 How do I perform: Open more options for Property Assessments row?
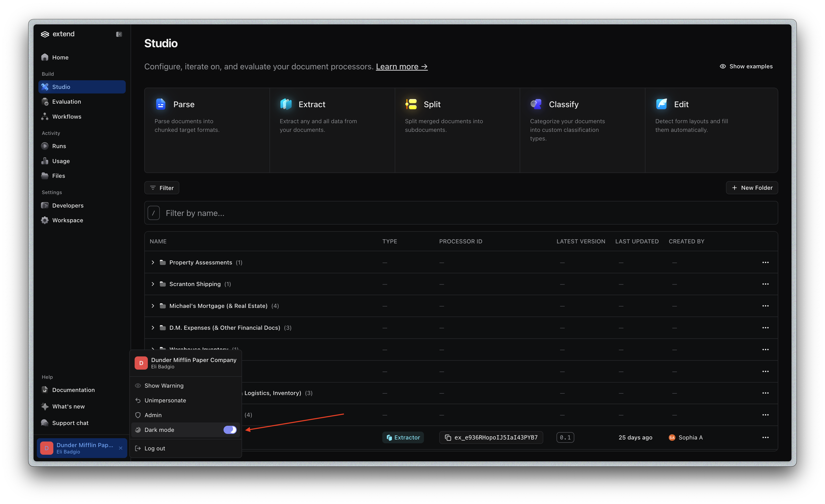pyautogui.click(x=765, y=263)
